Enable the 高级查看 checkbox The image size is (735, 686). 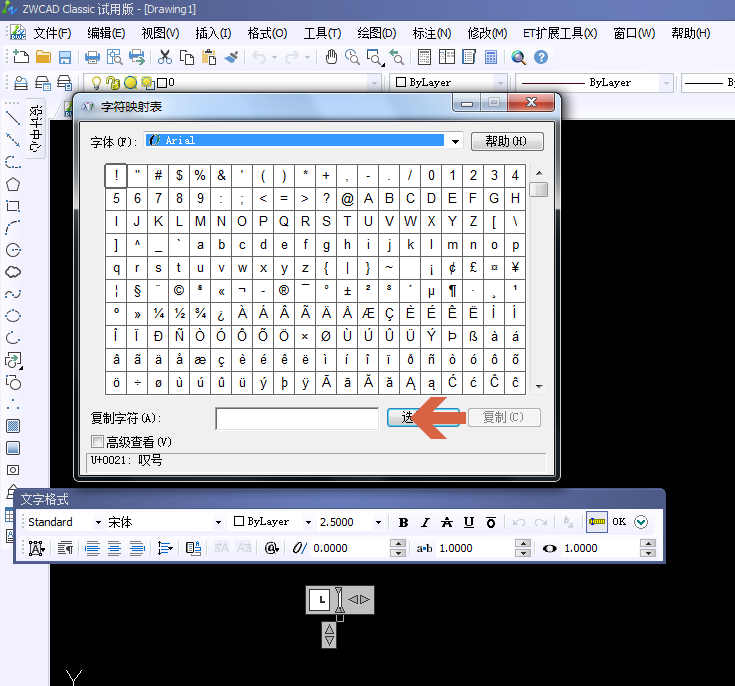click(x=97, y=441)
